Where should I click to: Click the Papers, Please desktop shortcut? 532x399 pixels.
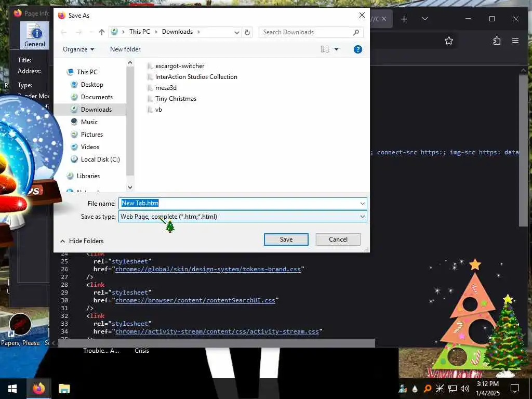click(20, 329)
